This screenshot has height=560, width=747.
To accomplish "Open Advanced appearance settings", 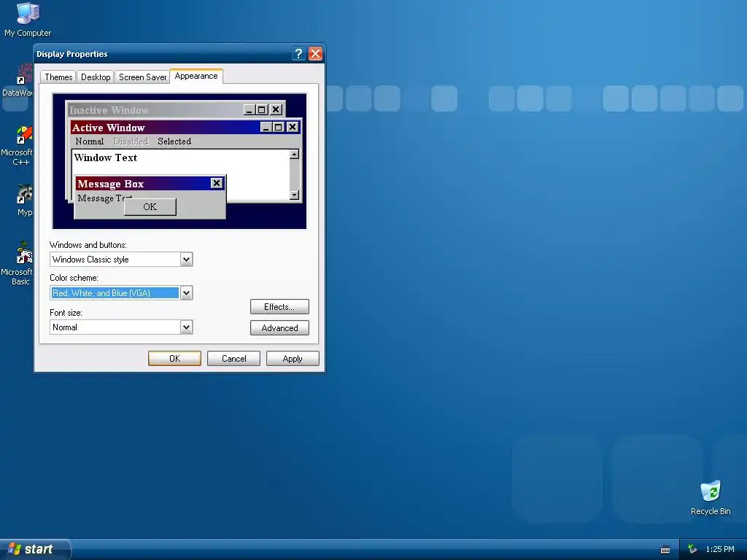I will [279, 327].
